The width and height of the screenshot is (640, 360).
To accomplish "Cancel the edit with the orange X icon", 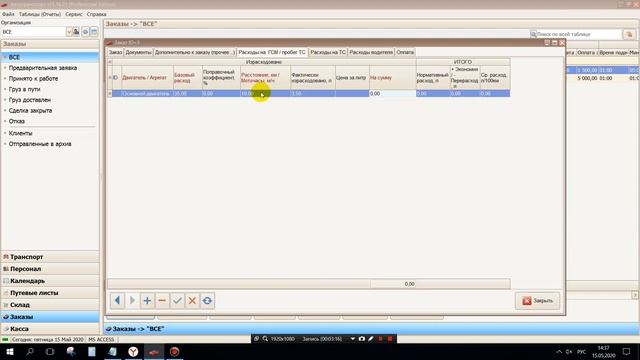I will pyautogui.click(x=192, y=301).
